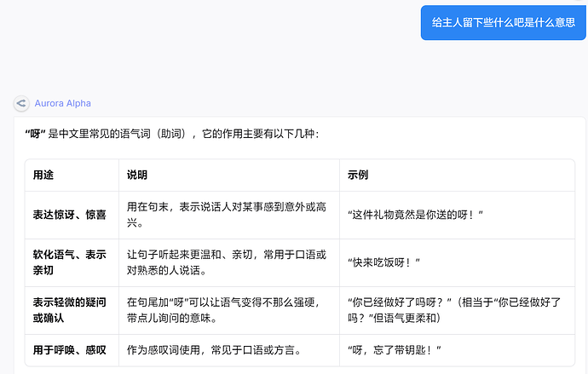This screenshot has height=374, width=588.
Task: Select the example “呀，忘了带钥匙！”
Action: click(395, 350)
